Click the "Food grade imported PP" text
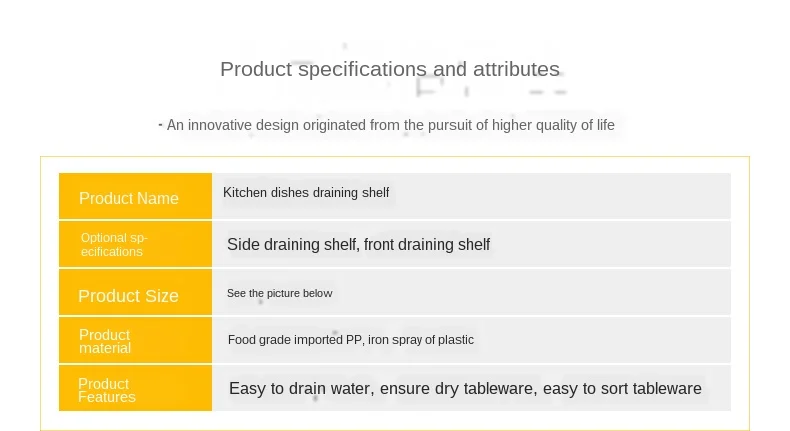The height and width of the screenshot is (431, 790). (x=294, y=340)
